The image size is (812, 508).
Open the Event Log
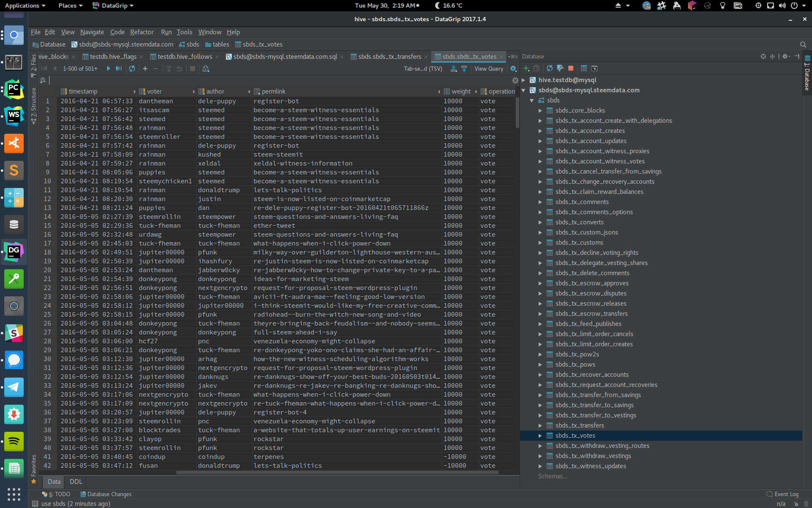pyautogui.click(x=782, y=494)
